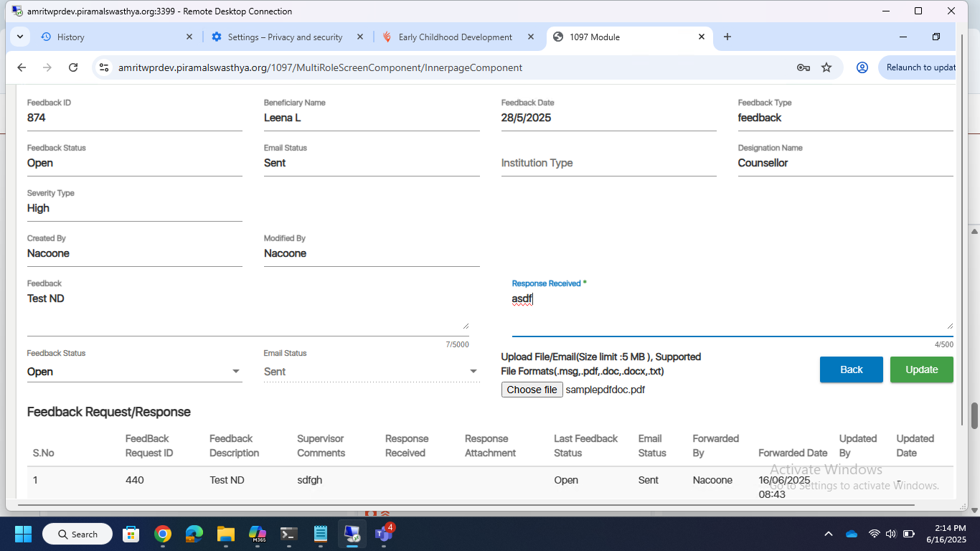The image size is (980, 551).
Task: Click the Choose file button
Action: click(532, 390)
